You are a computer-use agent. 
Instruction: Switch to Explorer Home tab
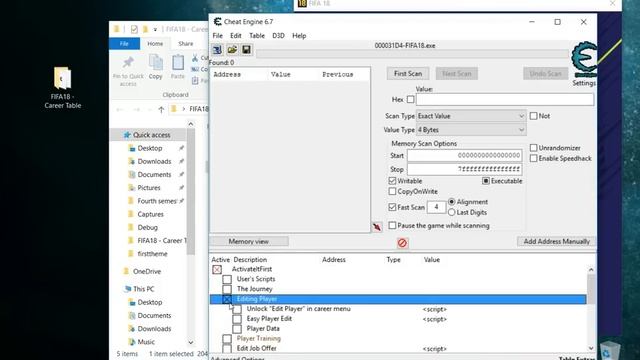coord(155,44)
